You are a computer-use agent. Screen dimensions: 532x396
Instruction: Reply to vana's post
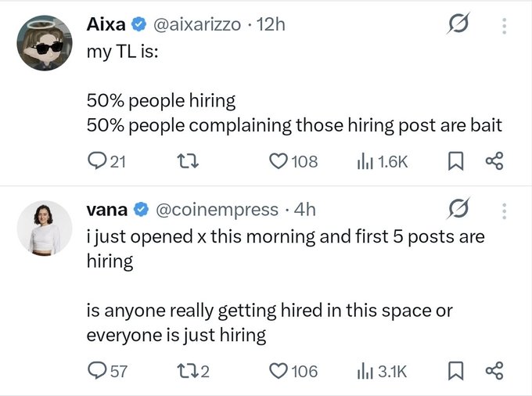[96, 371]
